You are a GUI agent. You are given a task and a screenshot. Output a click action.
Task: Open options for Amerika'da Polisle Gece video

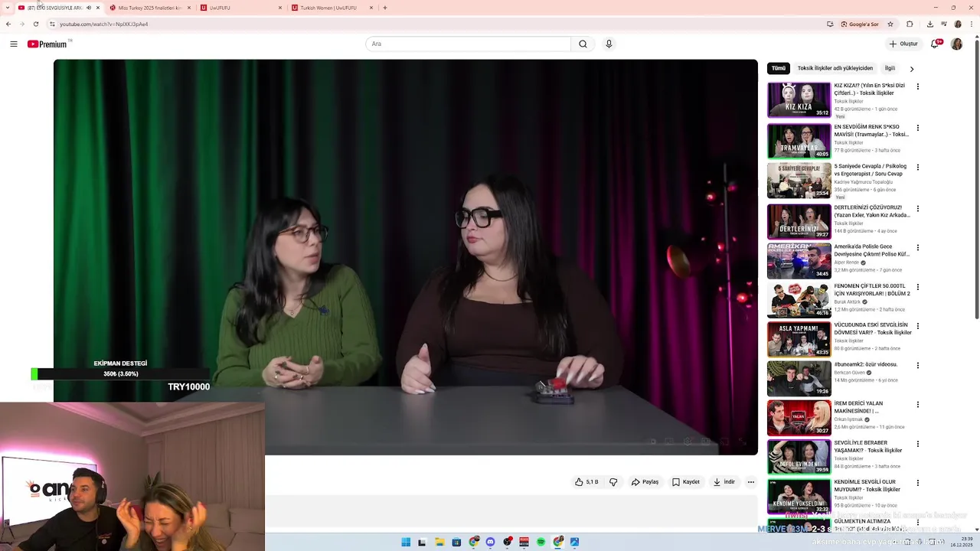coord(917,248)
